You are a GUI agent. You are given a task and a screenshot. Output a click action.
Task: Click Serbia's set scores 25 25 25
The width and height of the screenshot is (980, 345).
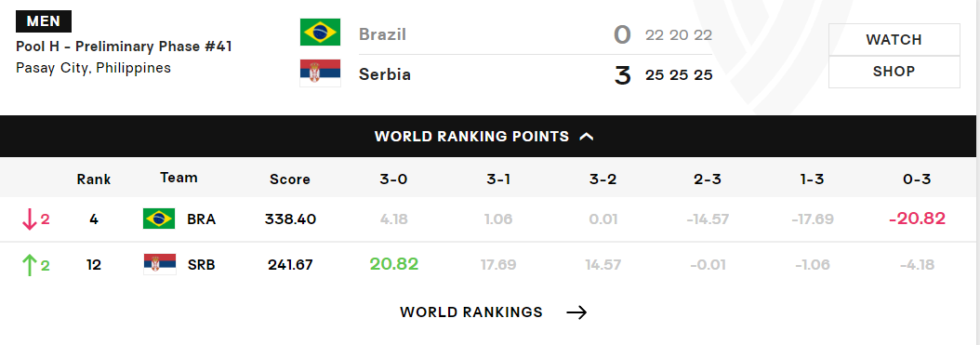point(679,75)
